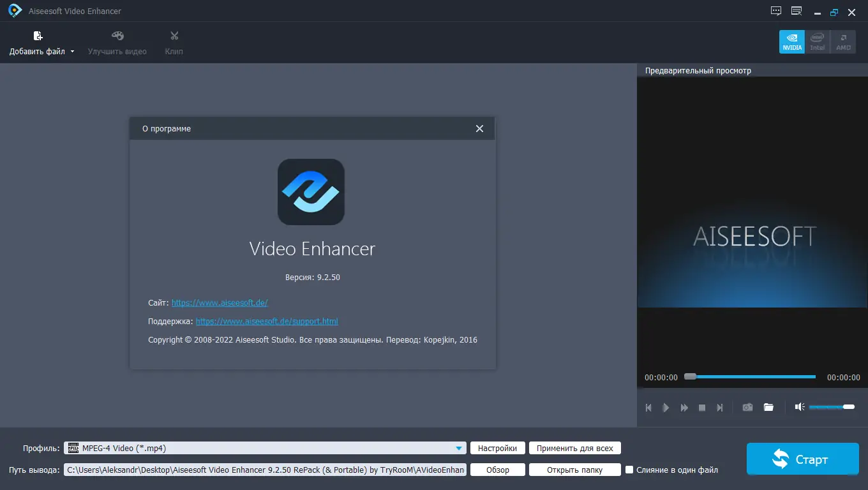Click the О программе dialog title

pyautogui.click(x=167, y=128)
